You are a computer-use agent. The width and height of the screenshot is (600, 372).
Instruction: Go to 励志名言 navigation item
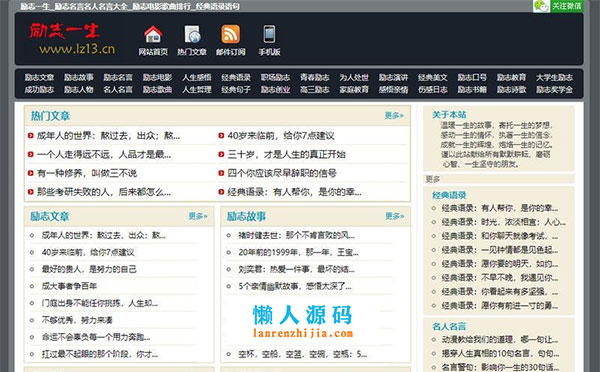pyautogui.click(x=118, y=77)
